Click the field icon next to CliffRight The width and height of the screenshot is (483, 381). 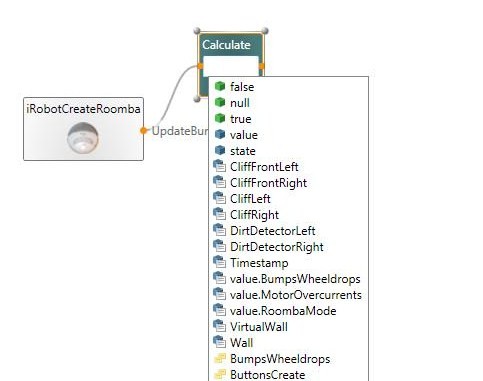click(219, 214)
